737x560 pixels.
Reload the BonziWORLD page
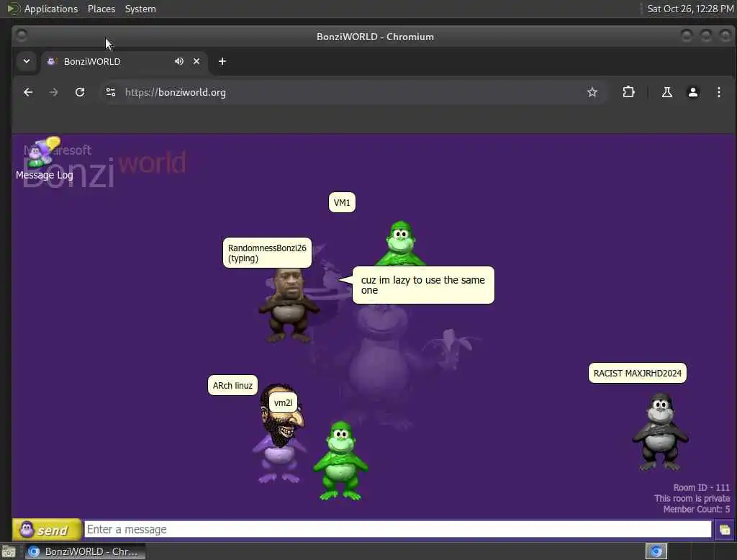click(x=80, y=93)
